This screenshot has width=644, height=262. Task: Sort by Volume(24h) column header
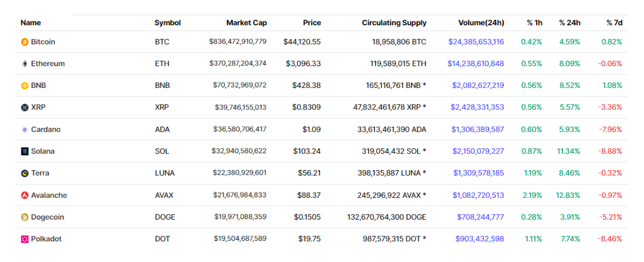click(481, 23)
